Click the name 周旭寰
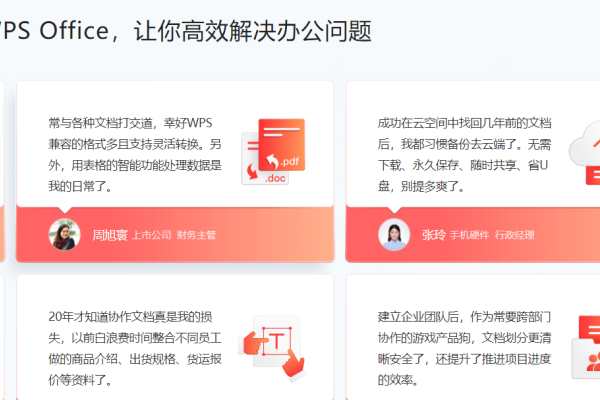 [x=110, y=235]
